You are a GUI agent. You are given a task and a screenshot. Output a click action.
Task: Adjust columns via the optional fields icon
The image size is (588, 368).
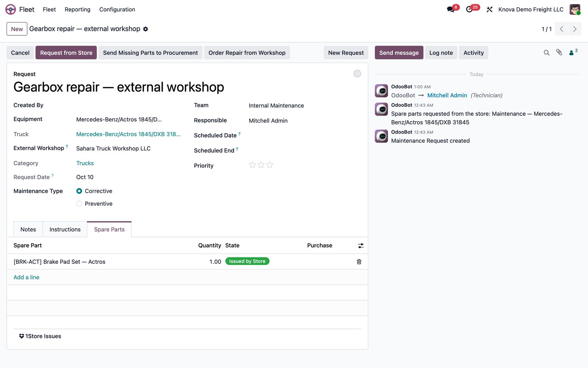361,246
